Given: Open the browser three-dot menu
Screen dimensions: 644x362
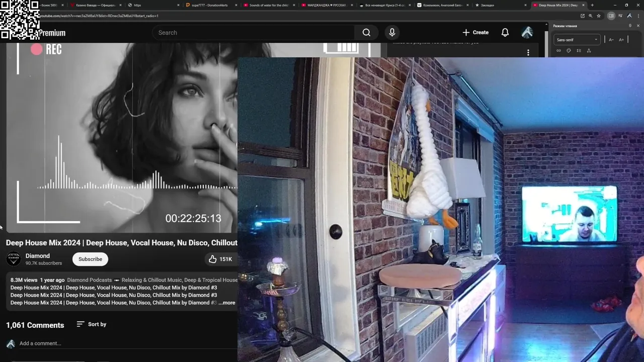Looking at the screenshot, I should pyautogui.click(x=638, y=16).
